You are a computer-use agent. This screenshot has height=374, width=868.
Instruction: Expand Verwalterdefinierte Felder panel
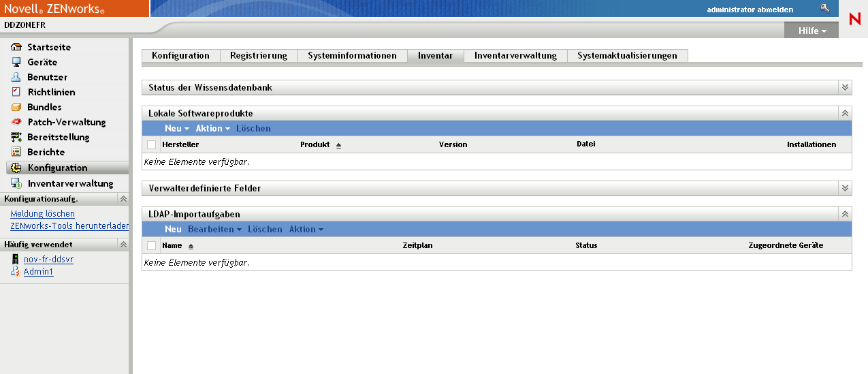click(845, 188)
